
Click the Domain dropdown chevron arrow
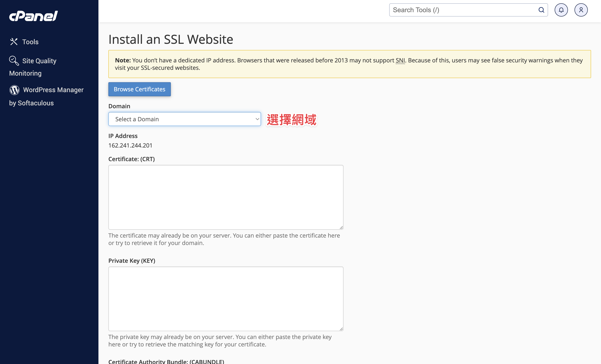point(257,119)
